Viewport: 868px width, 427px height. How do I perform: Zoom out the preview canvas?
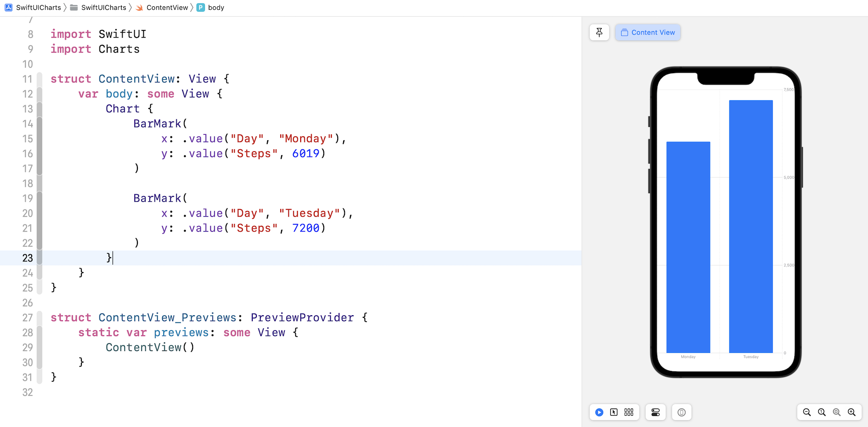coord(807,412)
